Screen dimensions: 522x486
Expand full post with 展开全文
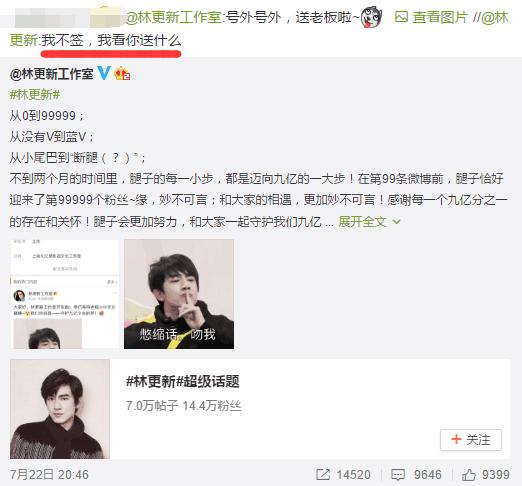pyautogui.click(x=362, y=221)
